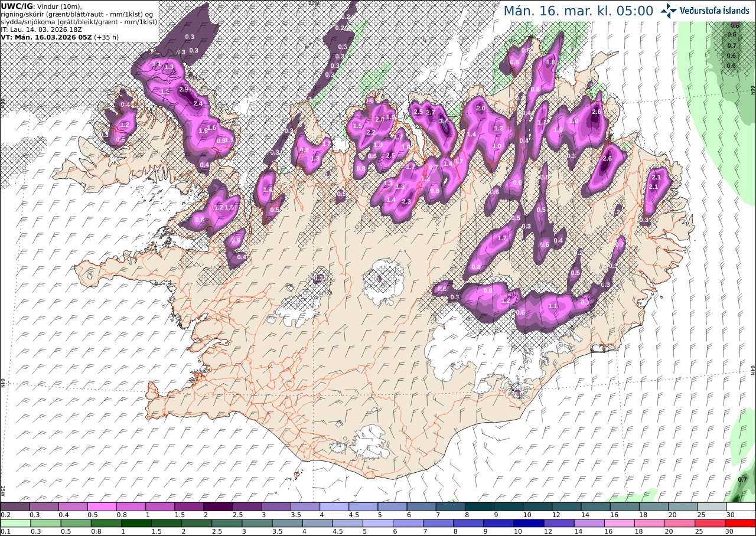Click the '25W' longitude label on the map edge

(3, 491)
